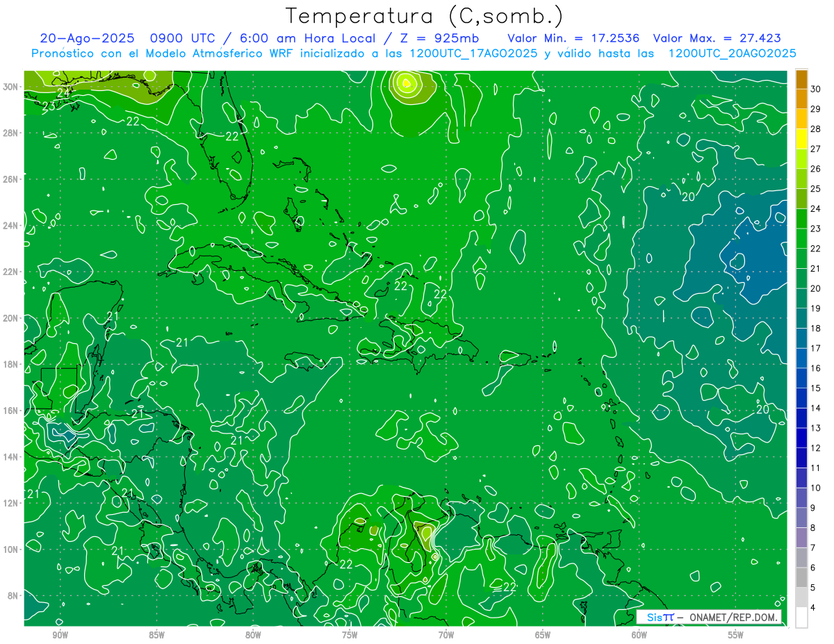Screen dimensions: 834x644
Task: Click the valid-until time '1200UTC_20AGO2025'
Action: [732, 53]
